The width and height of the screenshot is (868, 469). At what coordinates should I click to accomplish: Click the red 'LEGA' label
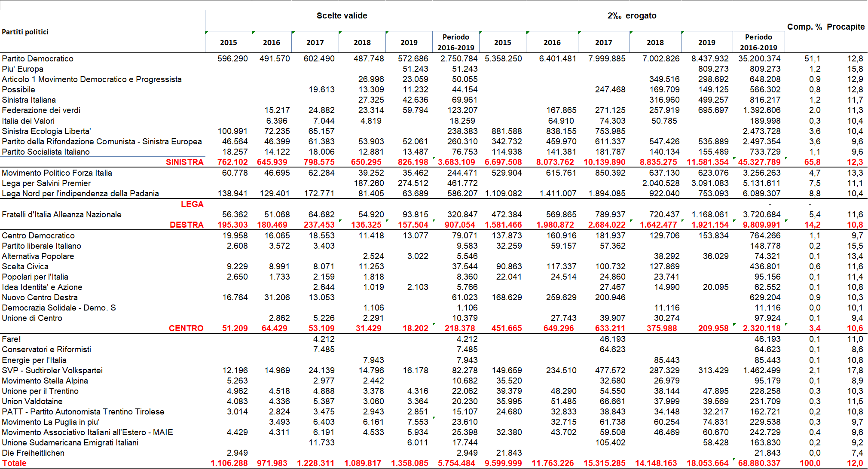point(192,204)
